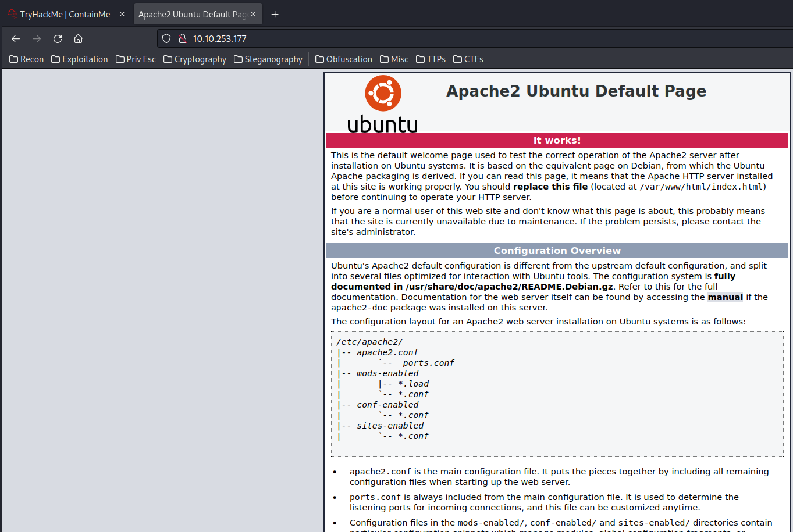Open the Priv Esc bookmarks folder

tap(136, 59)
